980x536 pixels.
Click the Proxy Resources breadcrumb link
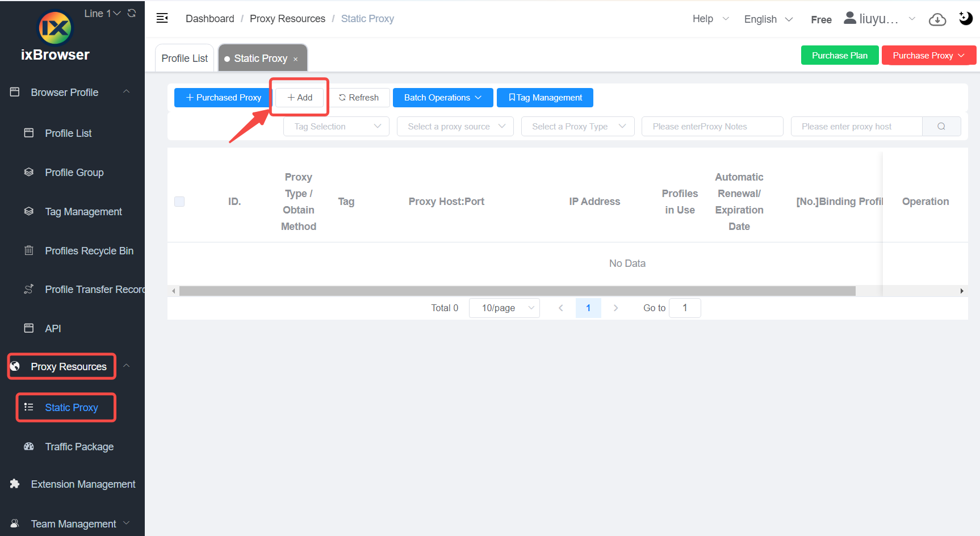pyautogui.click(x=287, y=19)
